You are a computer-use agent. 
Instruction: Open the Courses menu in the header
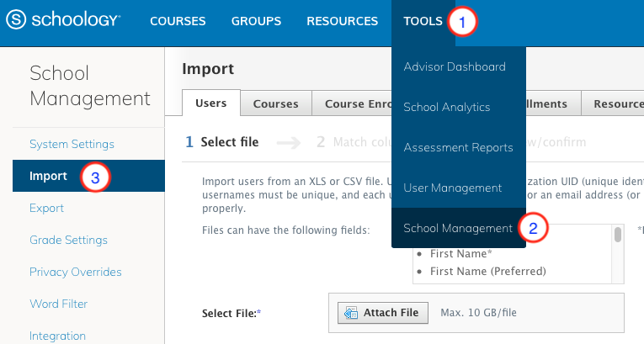coord(178,21)
